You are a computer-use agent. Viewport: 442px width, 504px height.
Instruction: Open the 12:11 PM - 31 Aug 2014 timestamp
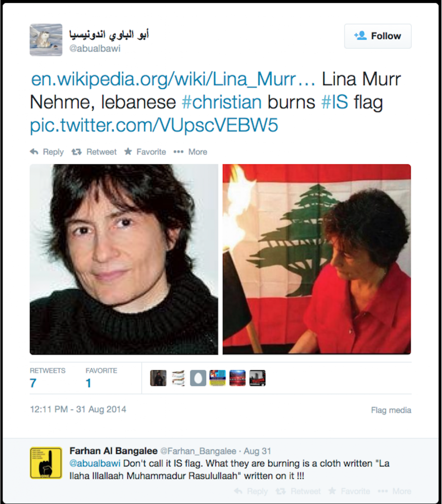(x=78, y=409)
